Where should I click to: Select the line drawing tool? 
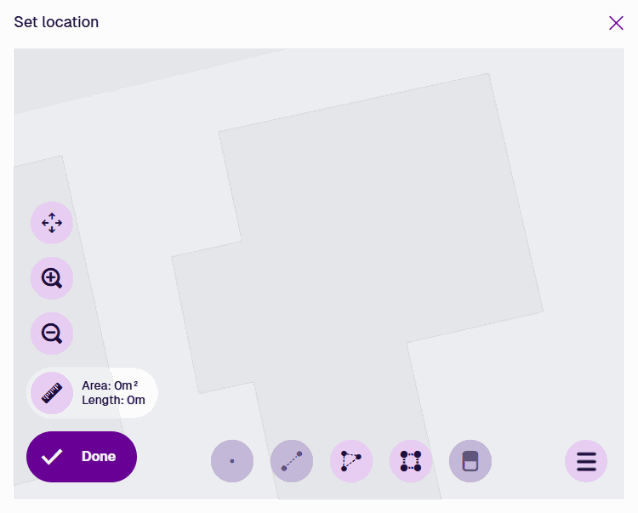pos(292,461)
